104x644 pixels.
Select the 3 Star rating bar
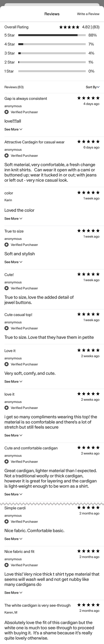pos(52,53)
